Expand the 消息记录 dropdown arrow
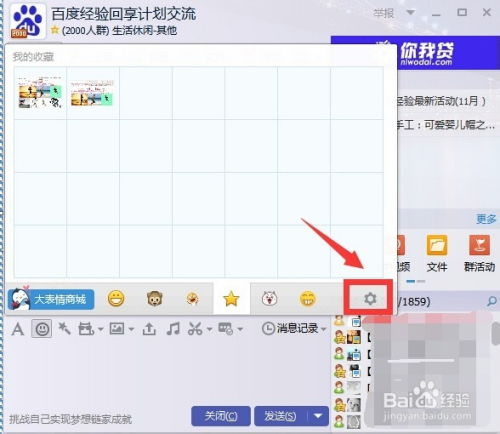The width and height of the screenshot is (500, 434). pyautogui.click(x=323, y=330)
